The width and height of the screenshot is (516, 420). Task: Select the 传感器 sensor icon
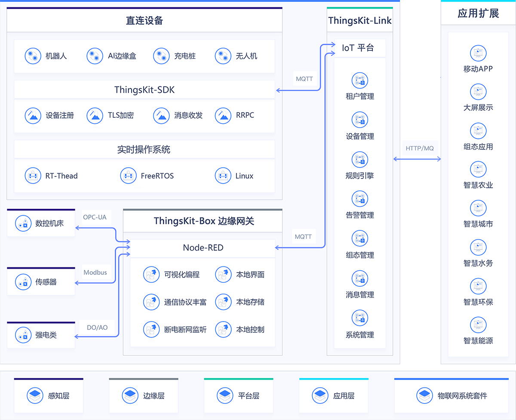[24, 282]
